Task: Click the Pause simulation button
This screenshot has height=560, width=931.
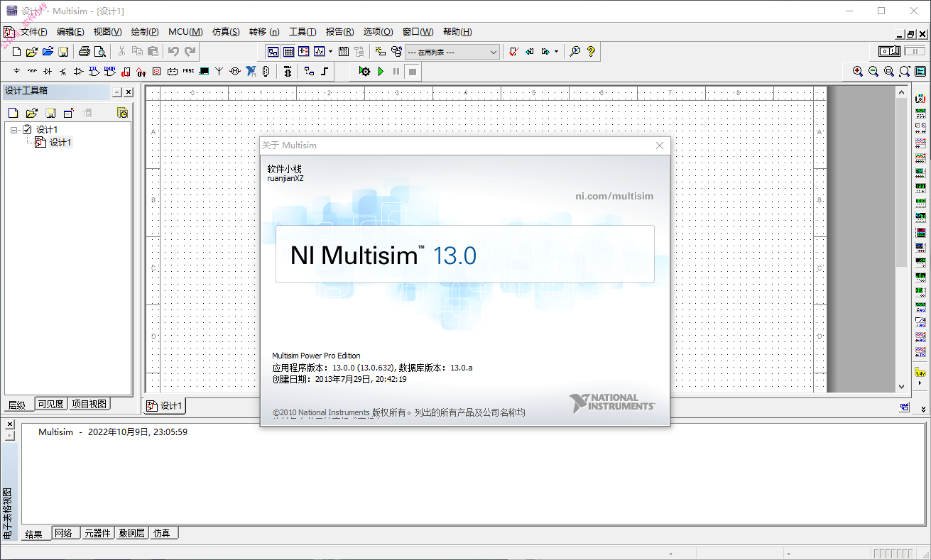Action: [x=396, y=71]
